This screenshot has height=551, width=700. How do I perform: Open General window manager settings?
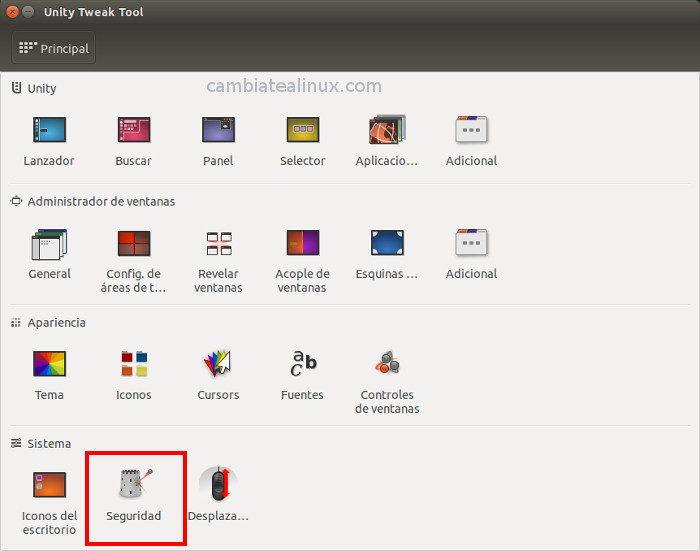tap(49, 244)
